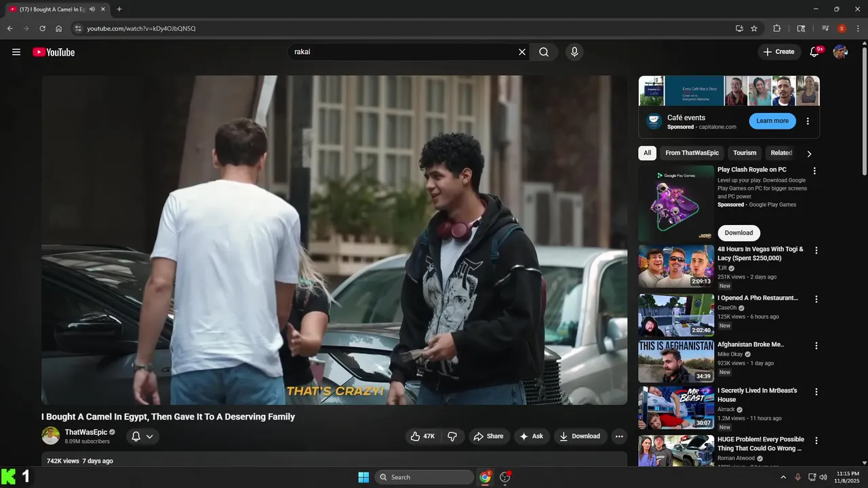The width and height of the screenshot is (868, 488).
Task: Open the browser extensions puzzle icon
Action: coord(777,28)
